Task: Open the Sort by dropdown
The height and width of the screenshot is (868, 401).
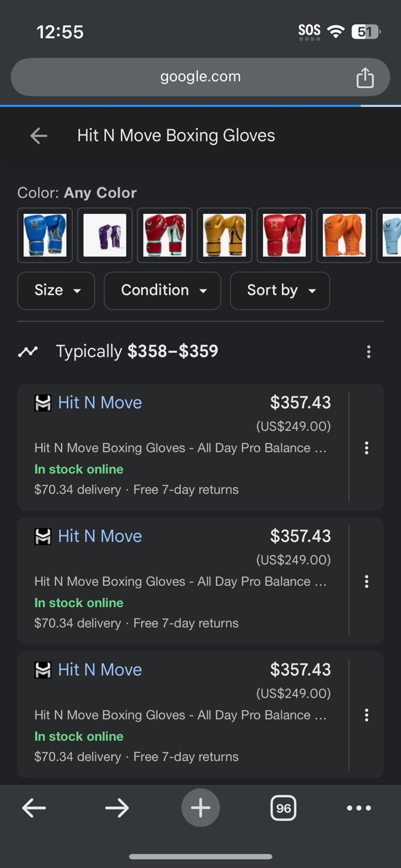Action: [x=280, y=291]
